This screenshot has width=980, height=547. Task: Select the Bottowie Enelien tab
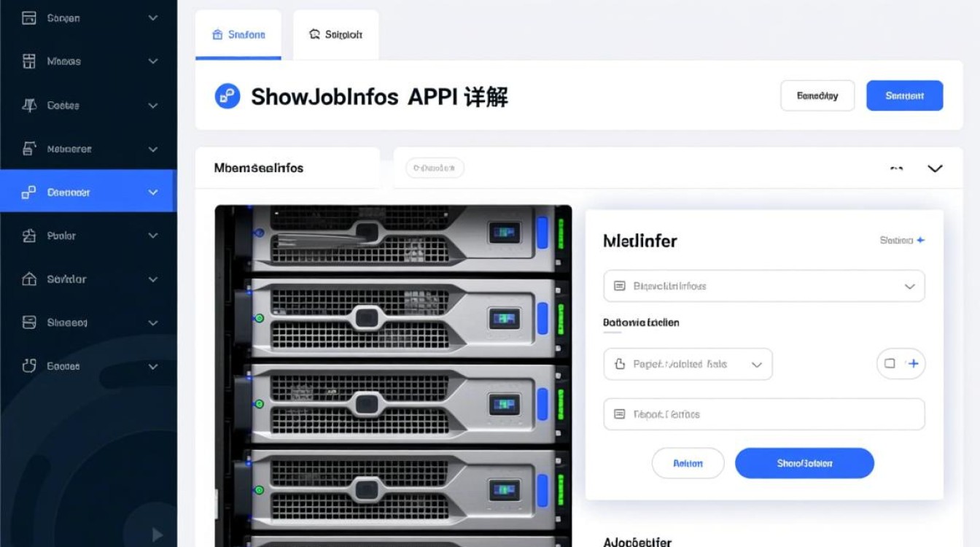click(640, 322)
